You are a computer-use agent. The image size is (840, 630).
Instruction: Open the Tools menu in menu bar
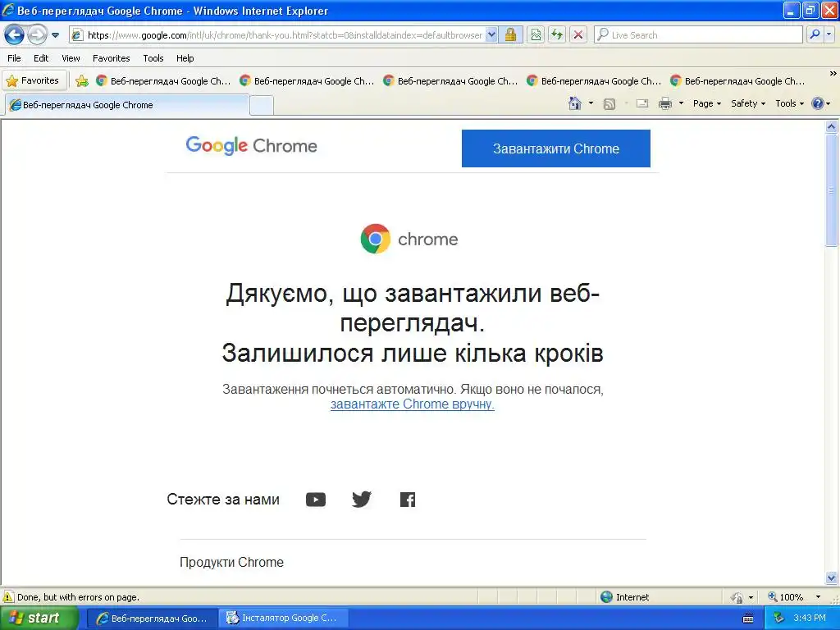[153, 58]
